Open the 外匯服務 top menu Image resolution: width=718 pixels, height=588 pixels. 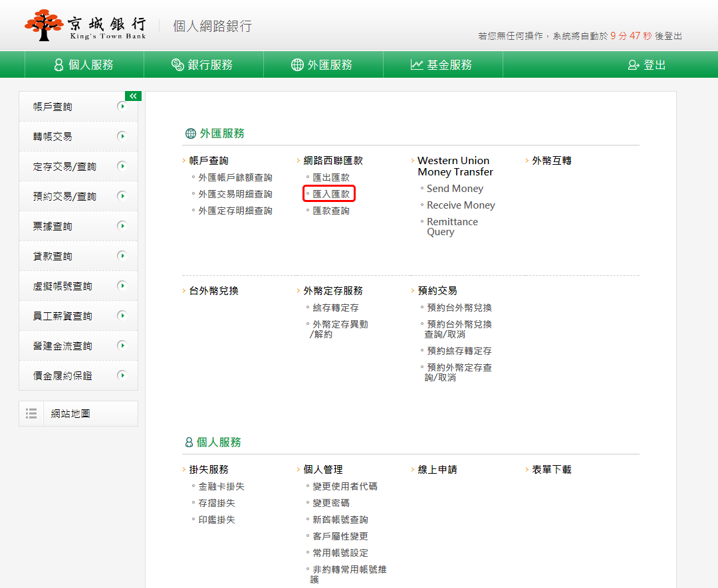[323, 64]
